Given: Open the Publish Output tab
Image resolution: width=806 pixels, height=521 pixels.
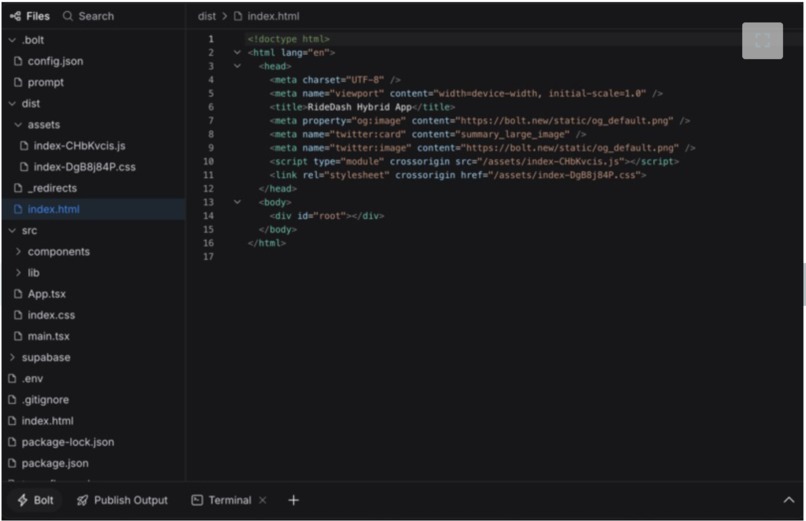Looking at the screenshot, I should (122, 500).
